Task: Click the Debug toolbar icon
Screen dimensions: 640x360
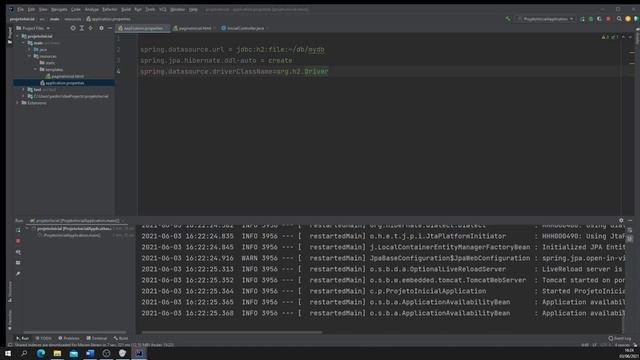Action: (x=591, y=19)
